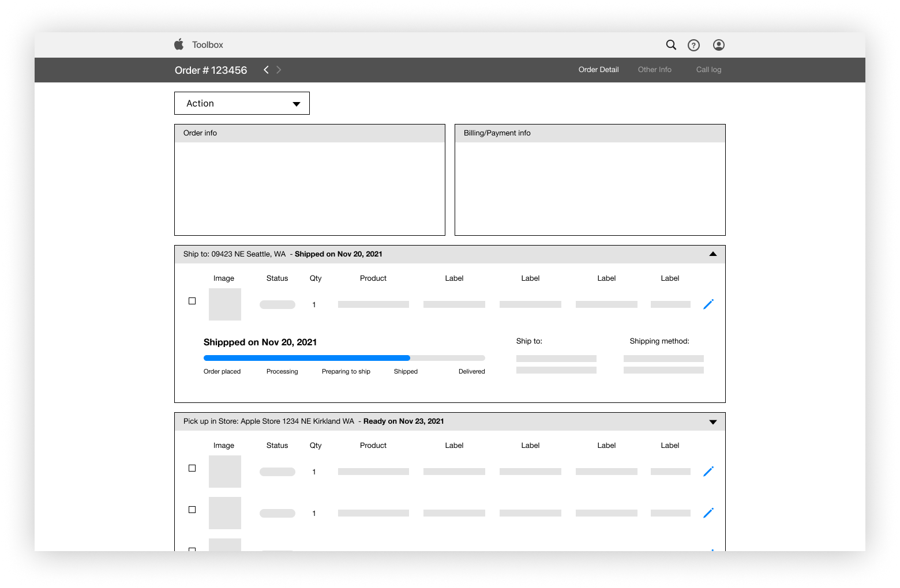Collapse the Ship to Seattle section
The height and width of the screenshot is (588, 900).
[x=712, y=254]
